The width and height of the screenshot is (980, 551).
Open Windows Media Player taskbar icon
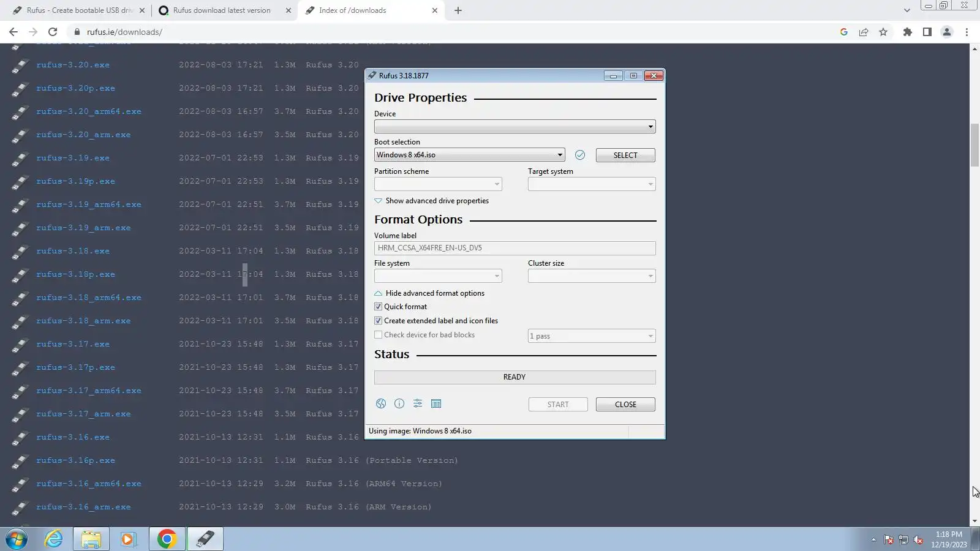click(x=128, y=539)
